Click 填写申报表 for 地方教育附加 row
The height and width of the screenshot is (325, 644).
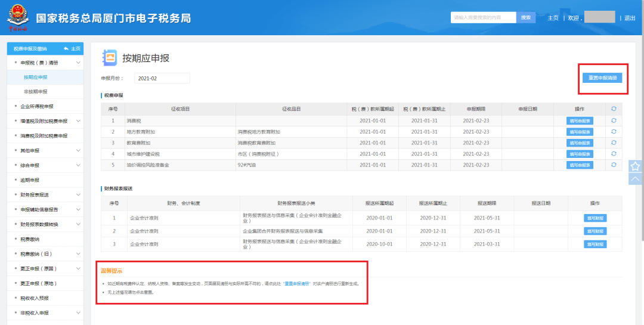pyautogui.click(x=580, y=132)
